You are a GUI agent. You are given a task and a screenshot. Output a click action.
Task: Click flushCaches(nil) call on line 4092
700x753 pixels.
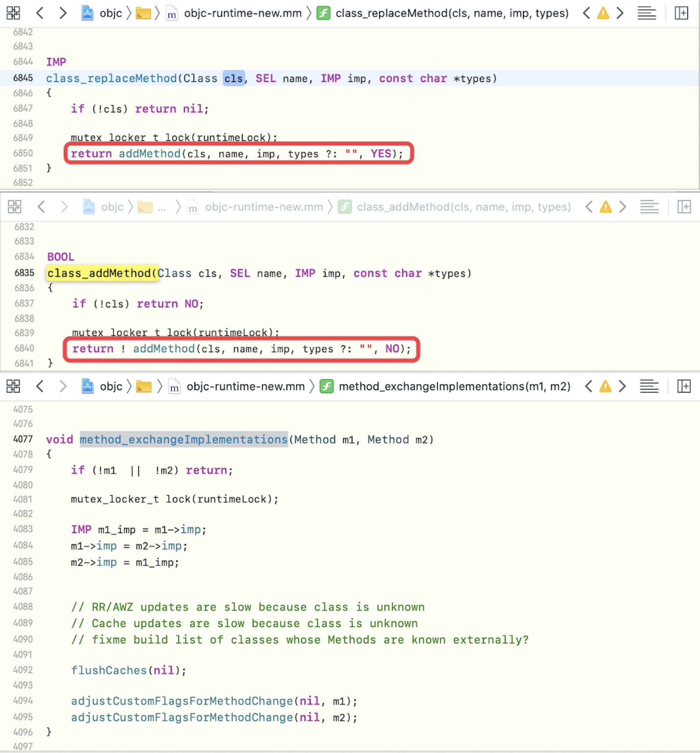tap(129, 670)
